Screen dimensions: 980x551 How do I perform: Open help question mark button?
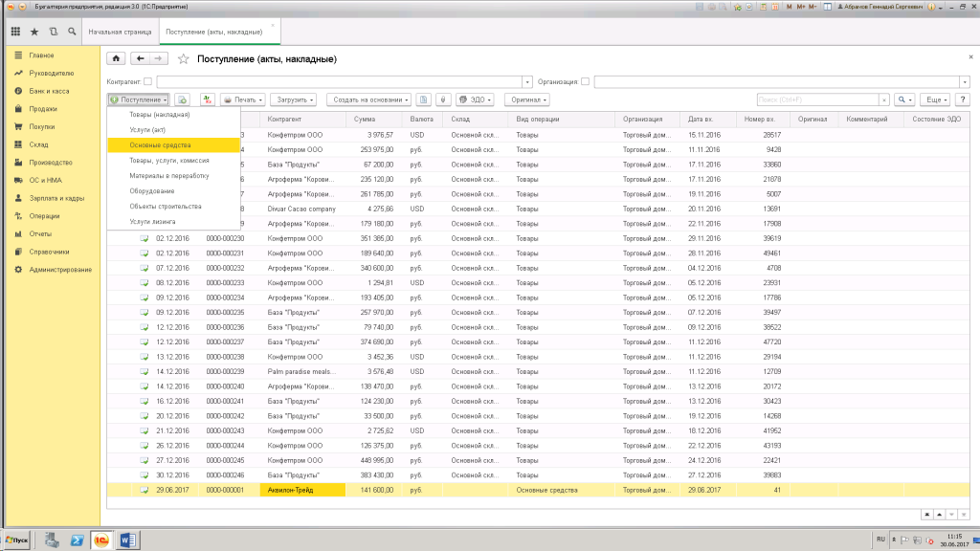point(963,99)
